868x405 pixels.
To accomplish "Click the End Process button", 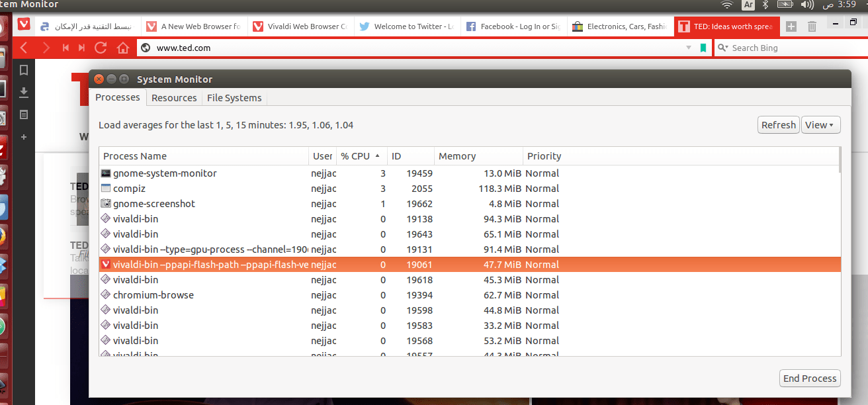I will click(810, 379).
